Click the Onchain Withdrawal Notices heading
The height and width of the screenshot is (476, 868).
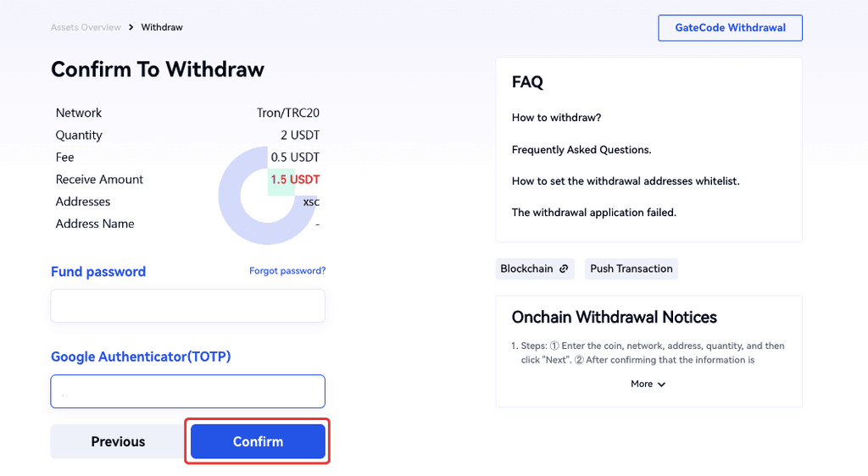614,318
